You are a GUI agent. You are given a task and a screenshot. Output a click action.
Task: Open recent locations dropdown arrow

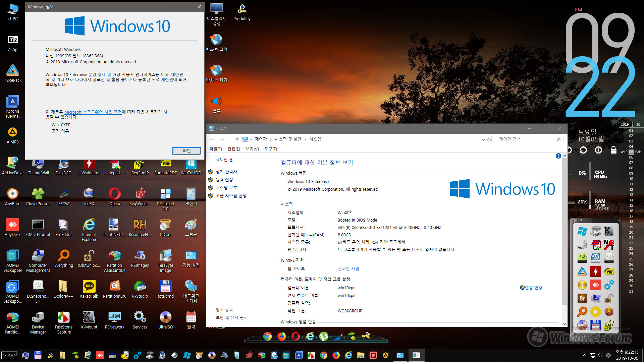point(230,139)
